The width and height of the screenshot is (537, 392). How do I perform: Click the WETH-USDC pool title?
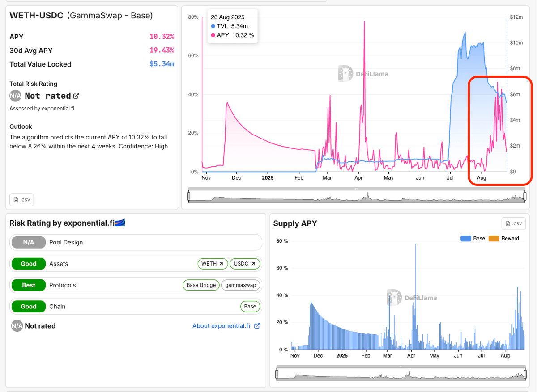(36, 16)
